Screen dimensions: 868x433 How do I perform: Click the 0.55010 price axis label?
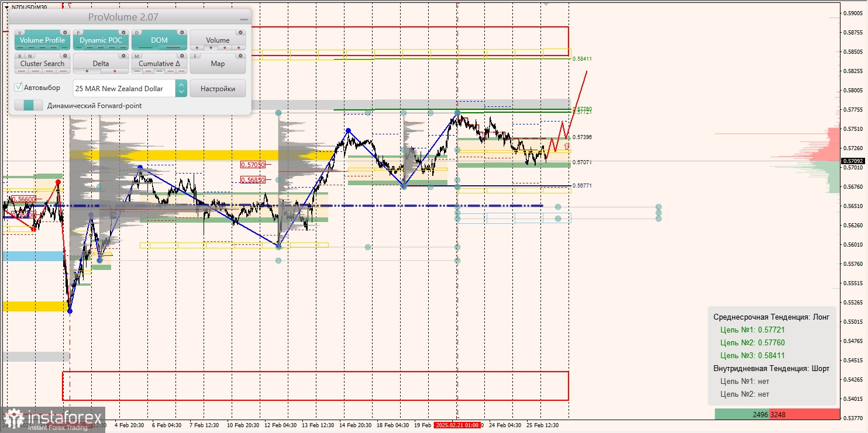point(853,321)
